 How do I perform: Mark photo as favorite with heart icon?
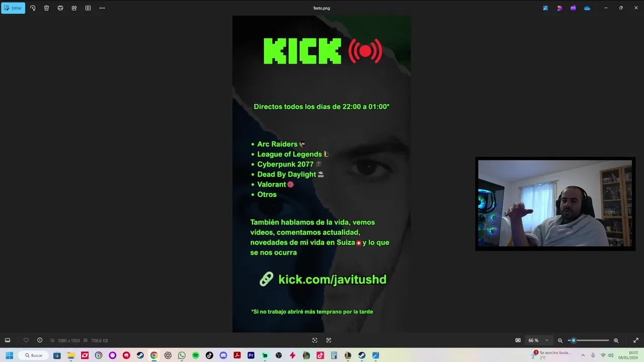[26, 340]
